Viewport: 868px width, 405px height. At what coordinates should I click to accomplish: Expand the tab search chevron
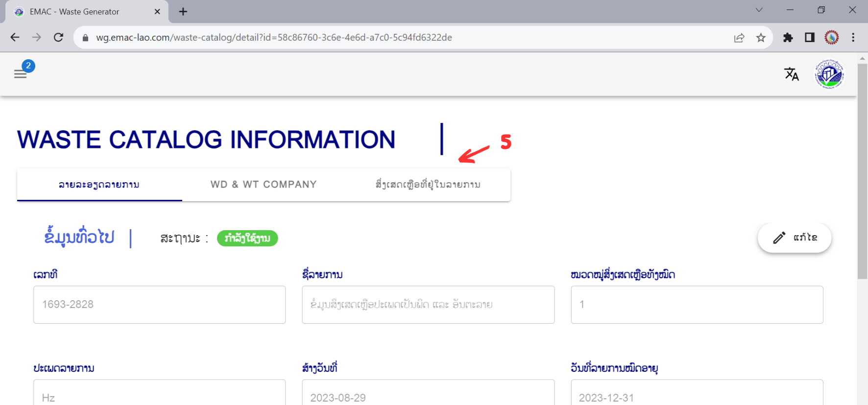(x=759, y=10)
